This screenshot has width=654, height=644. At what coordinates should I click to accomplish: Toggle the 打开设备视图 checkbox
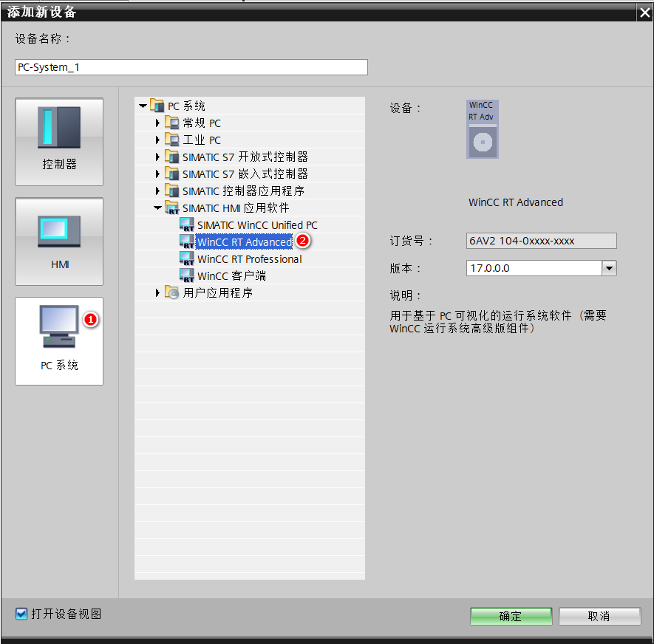coord(21,614)
